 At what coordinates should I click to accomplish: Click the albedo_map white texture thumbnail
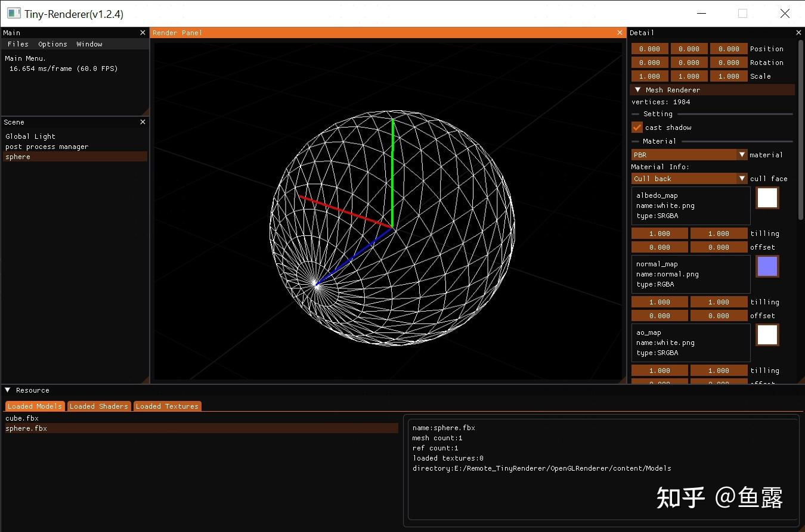[x=767, y=198]
